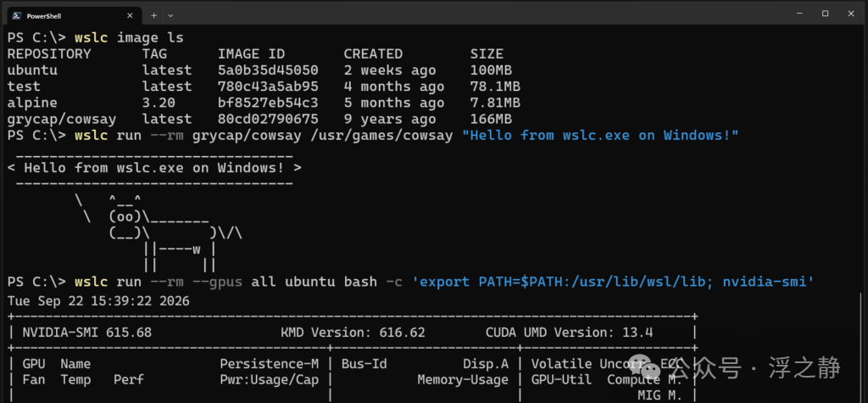Click the 'Memory-Usage' header

(x=463, y=380)
